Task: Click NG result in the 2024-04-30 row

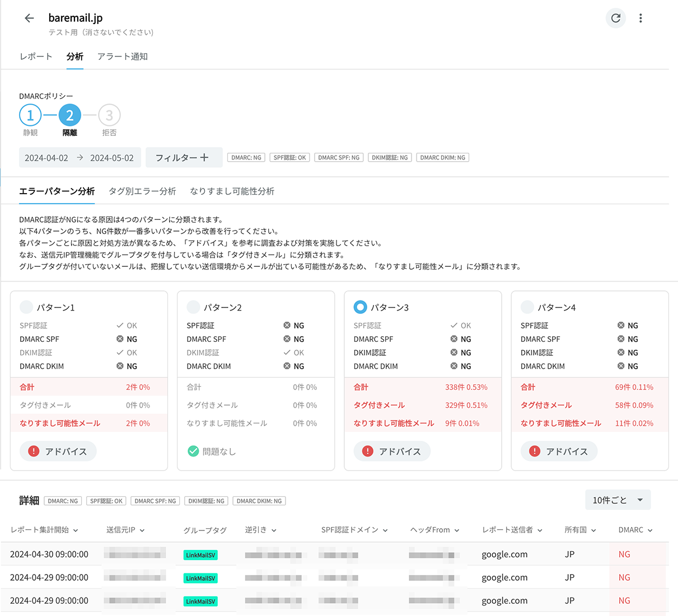Action: 624,554
